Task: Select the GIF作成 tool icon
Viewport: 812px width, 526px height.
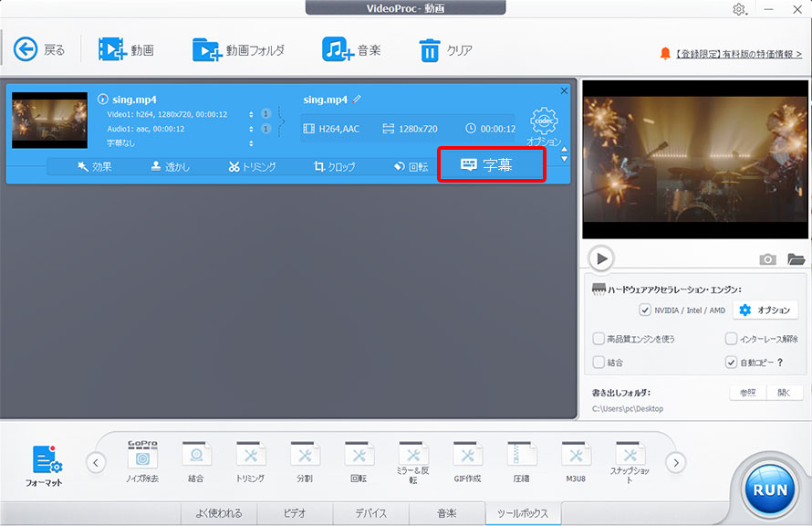Action: 468,456
